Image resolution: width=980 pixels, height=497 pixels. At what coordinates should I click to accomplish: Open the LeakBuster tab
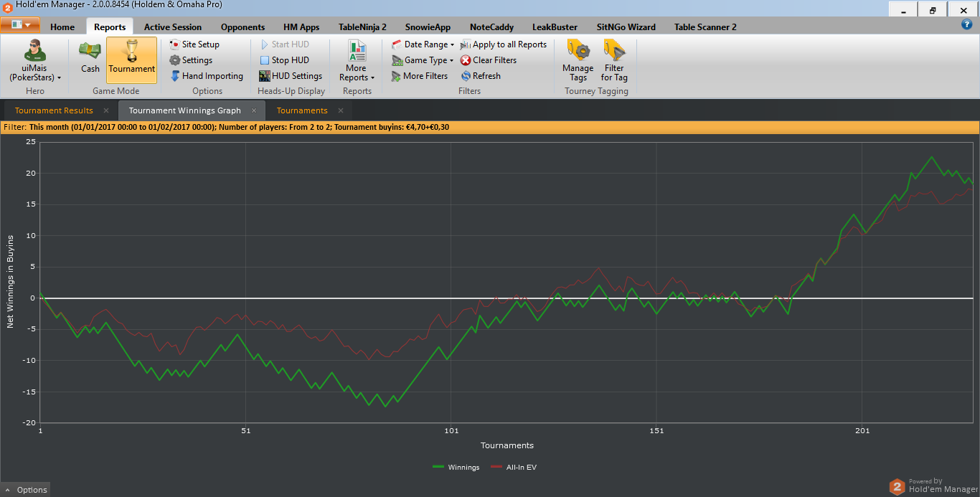[555, 27]
